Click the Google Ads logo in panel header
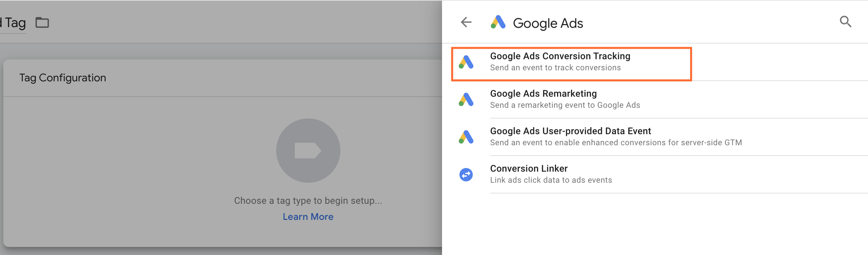The width and height of the screenshot is (868, 255). [x=498, y=22]
